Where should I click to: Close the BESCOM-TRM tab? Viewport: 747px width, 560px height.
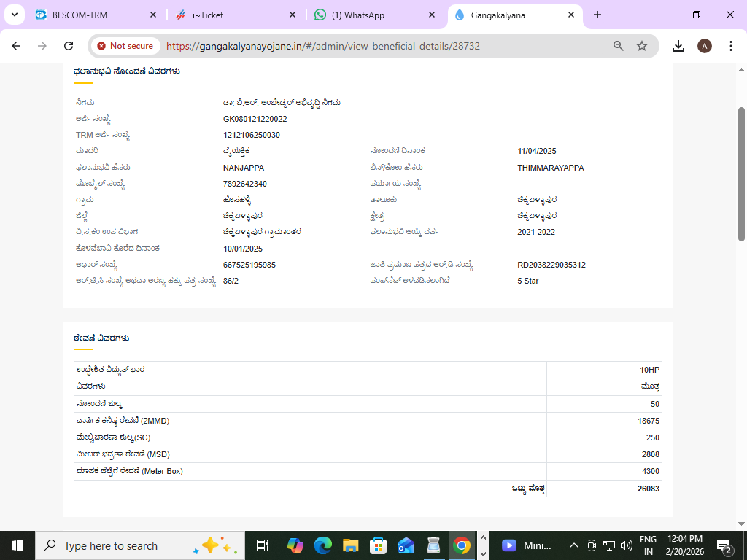pos(153,15)
